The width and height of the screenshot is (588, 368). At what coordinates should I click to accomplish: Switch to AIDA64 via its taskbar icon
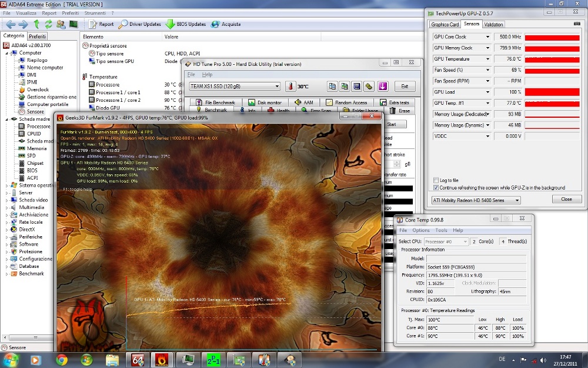(137, 360)
